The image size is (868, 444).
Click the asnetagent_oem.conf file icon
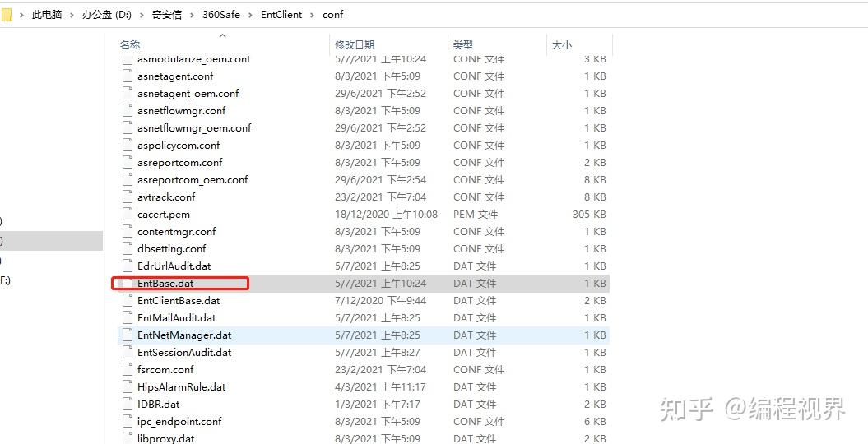(x=128, y=94)
